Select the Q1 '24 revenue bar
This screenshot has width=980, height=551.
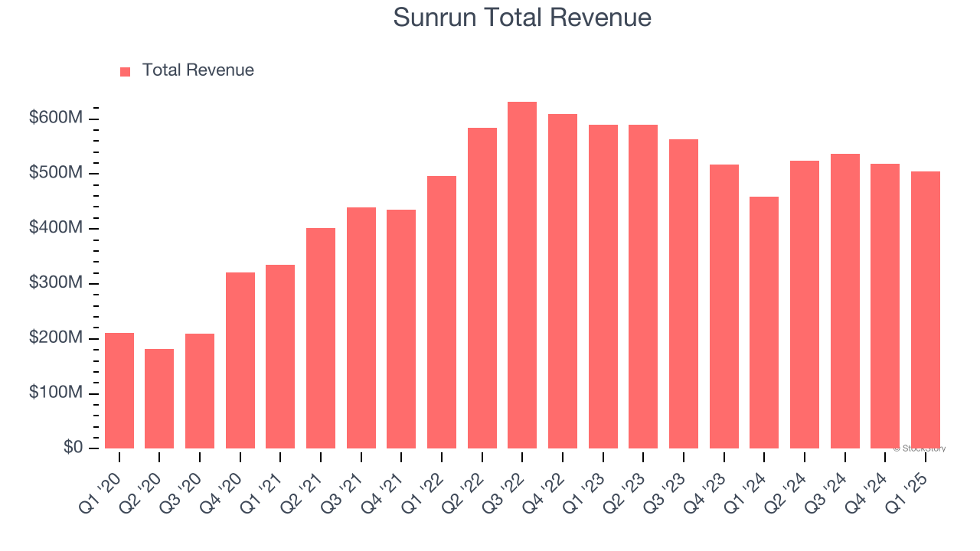(764, 322)
